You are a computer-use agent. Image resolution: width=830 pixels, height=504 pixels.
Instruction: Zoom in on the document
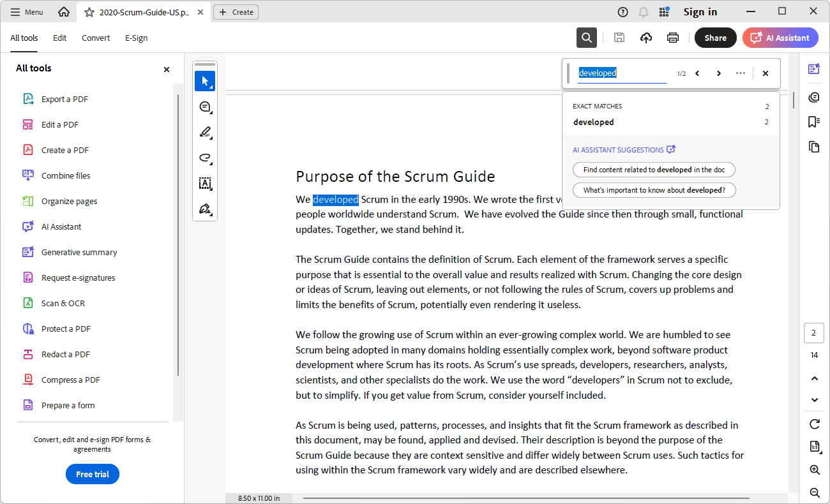814,470
